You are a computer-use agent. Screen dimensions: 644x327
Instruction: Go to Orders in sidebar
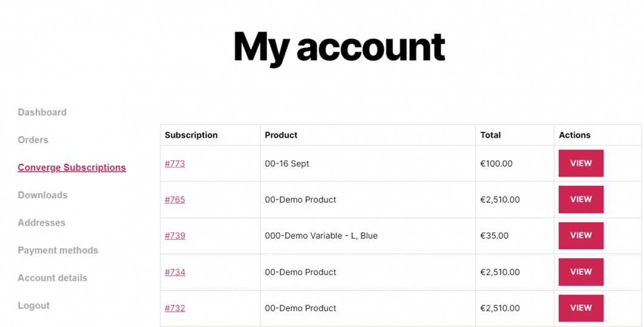point(33,140)
